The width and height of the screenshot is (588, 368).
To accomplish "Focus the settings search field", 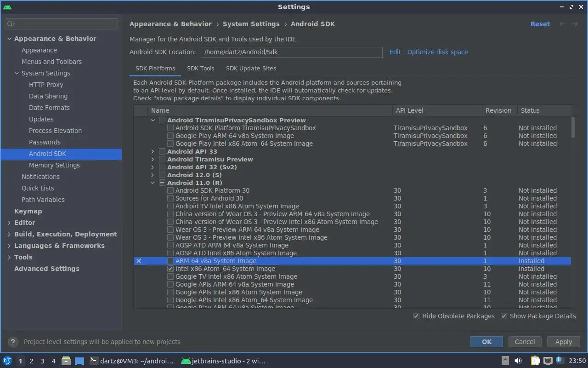I will pos(62,23).
